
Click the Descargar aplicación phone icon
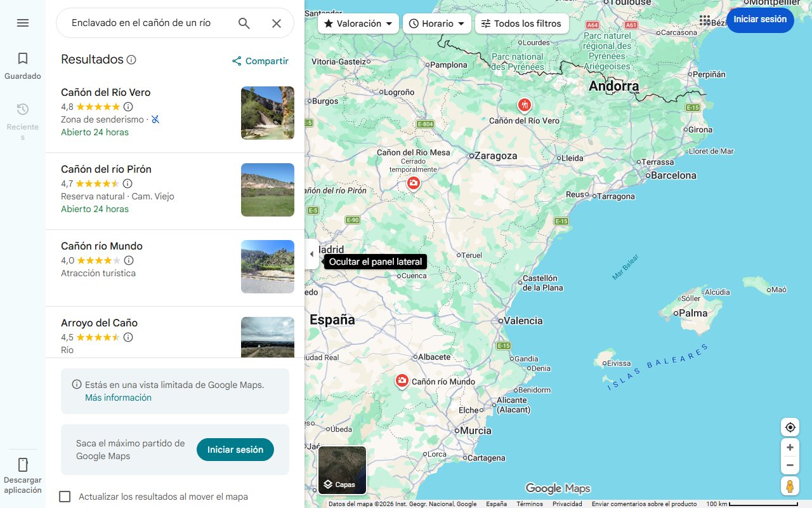(23, 464)
